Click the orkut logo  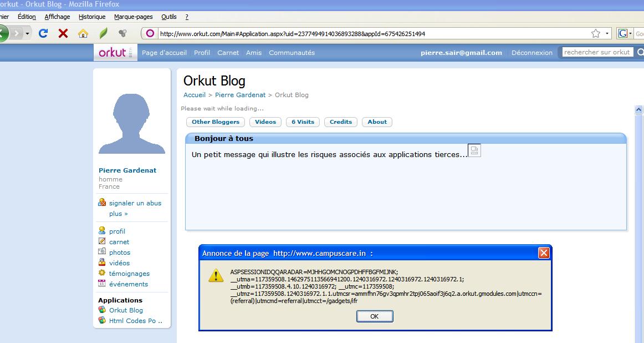tap(115, 52)
